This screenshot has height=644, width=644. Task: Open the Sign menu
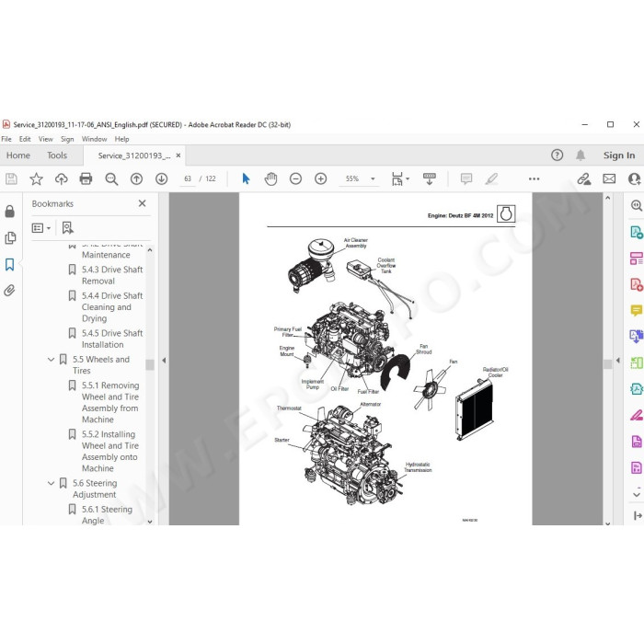pyautogui.click(x=67, y=139)
